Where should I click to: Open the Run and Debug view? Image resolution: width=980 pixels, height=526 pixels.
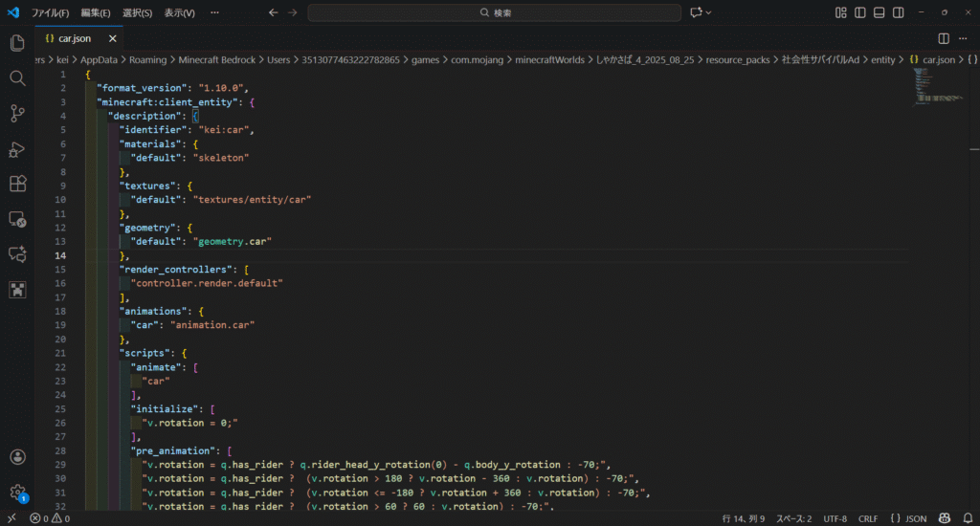17,149
